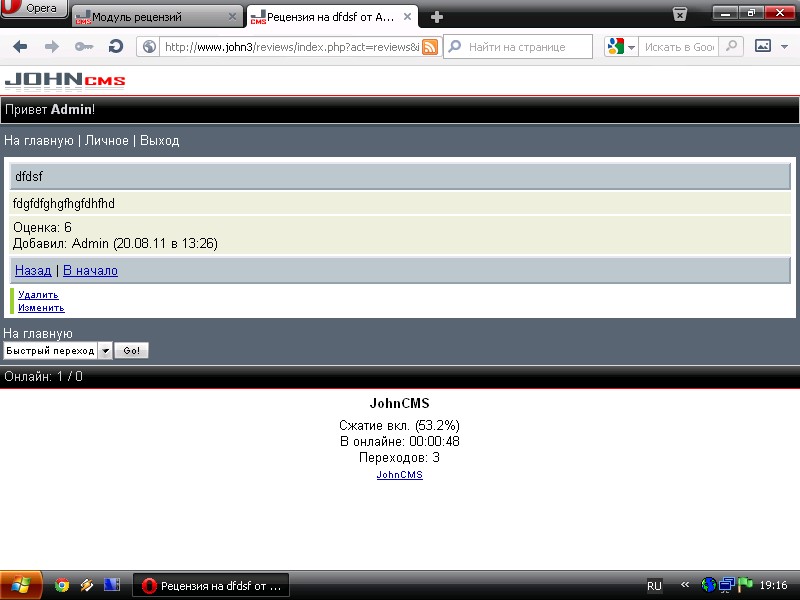Click the green flag tray icon
This screenshot has width=800, height=600.
click(x=745, y=584)
